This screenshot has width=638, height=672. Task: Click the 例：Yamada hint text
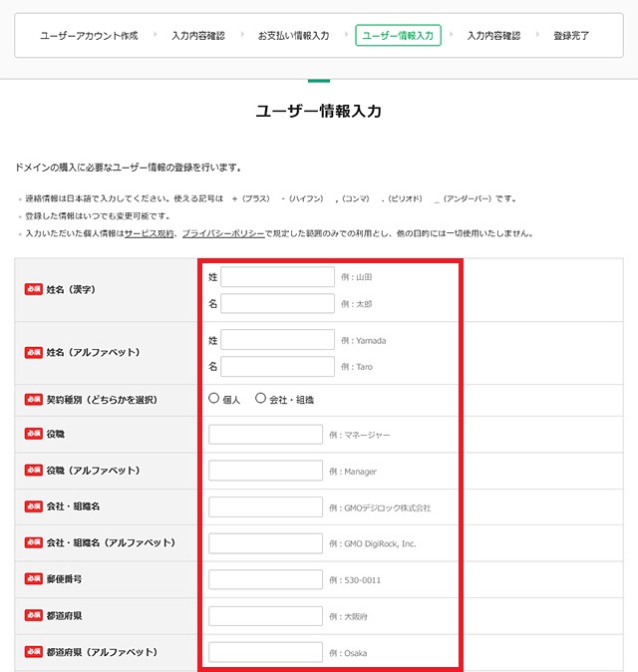[363, 341]
